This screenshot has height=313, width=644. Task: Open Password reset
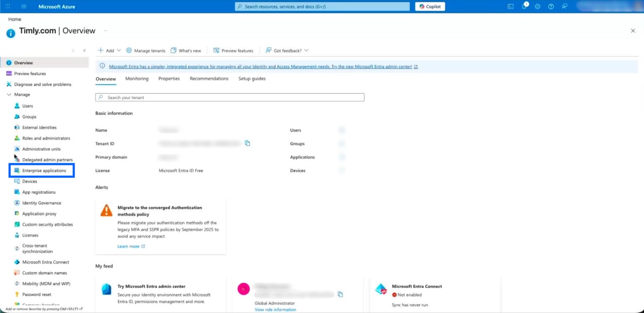[37, 295]
